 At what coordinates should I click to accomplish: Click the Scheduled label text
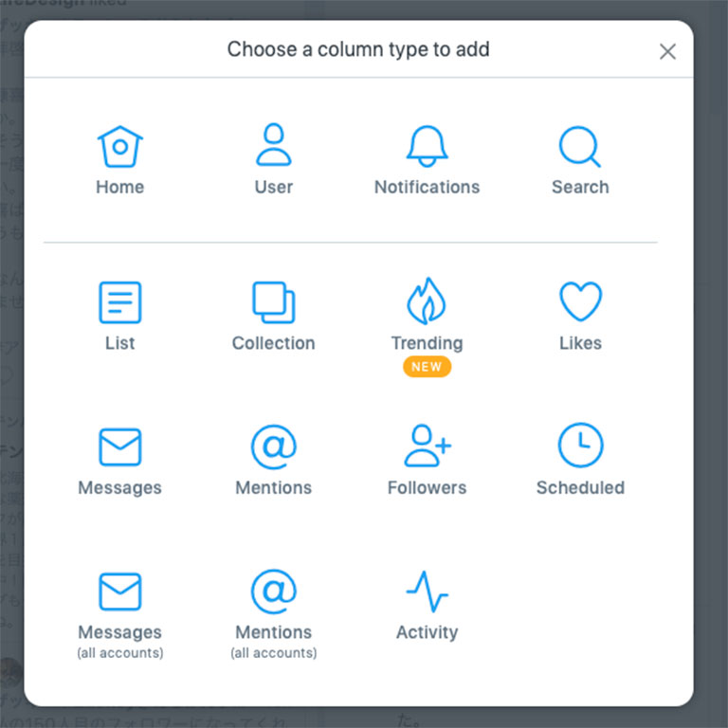pyautogui.click(x=579, y=488)
